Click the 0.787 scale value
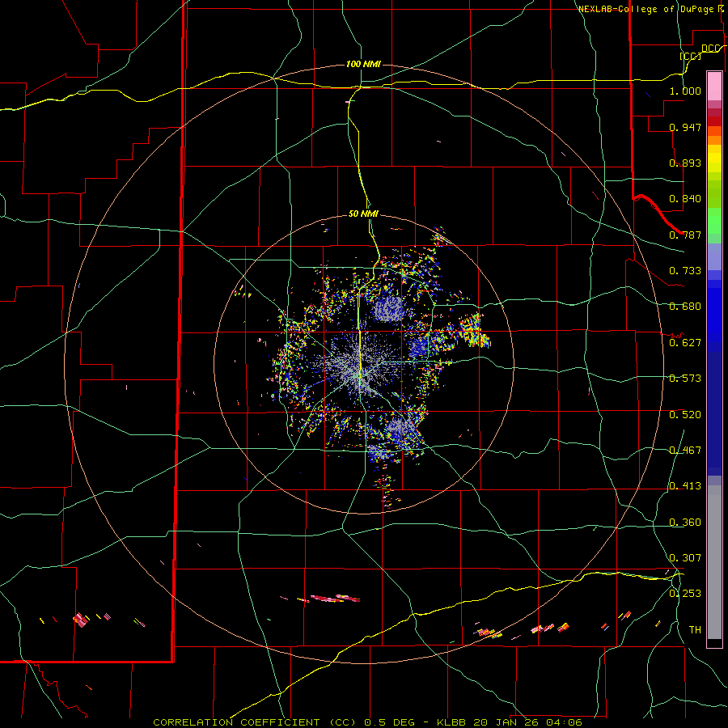 coord(685,235)
